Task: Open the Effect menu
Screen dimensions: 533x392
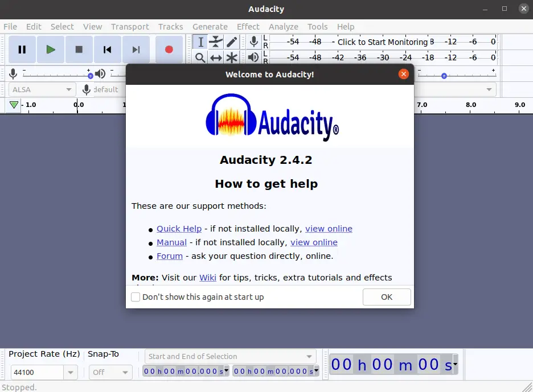Action: point(248,27)
